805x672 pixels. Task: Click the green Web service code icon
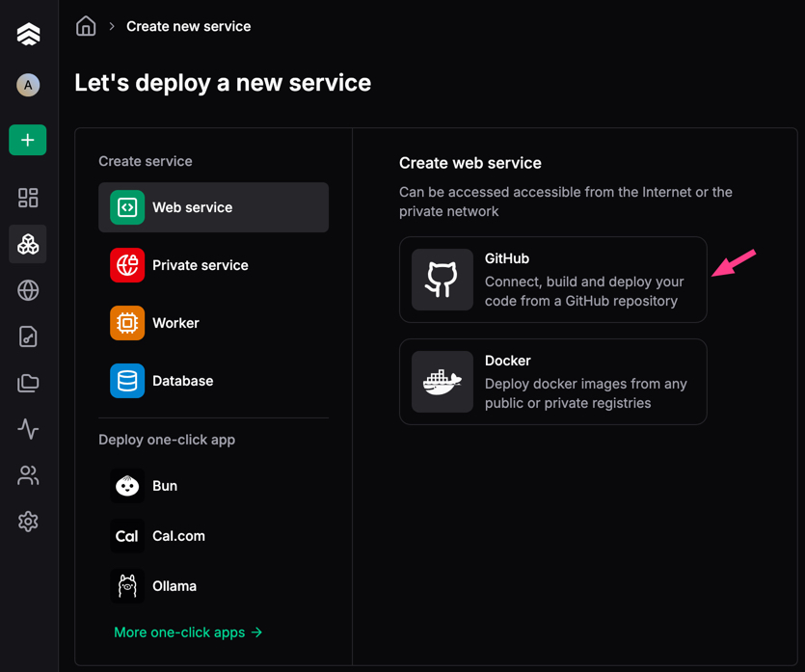[127, 207]
